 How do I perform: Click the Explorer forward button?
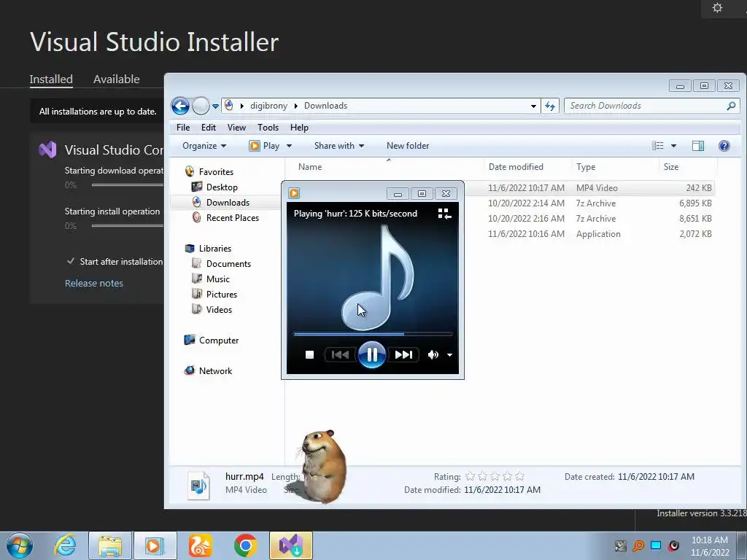click(201, 106)
